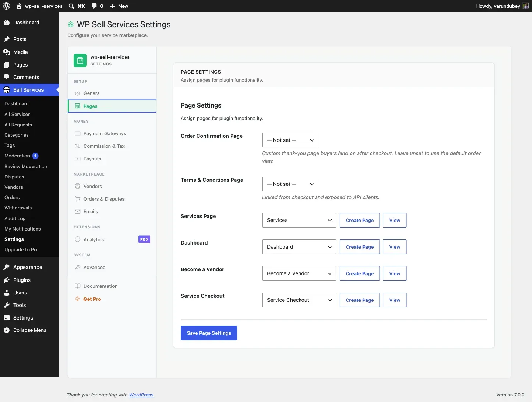
Task: Open the Terms & Conditions Page dropdown
Action: pos(290,184)
